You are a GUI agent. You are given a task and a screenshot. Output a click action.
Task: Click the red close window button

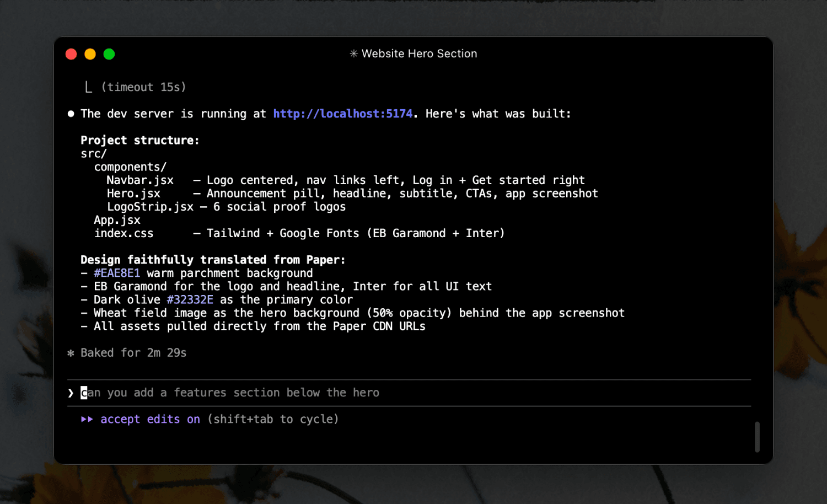[71, 54]
